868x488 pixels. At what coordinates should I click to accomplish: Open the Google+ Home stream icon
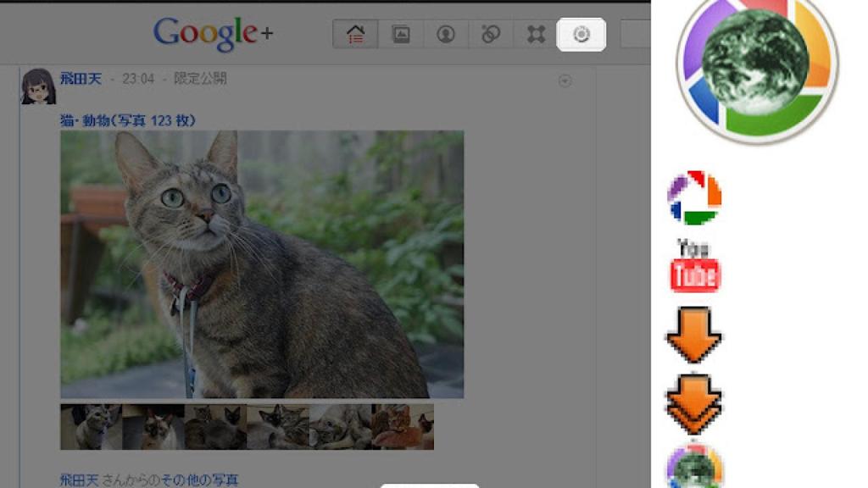(x=357, y=32)
